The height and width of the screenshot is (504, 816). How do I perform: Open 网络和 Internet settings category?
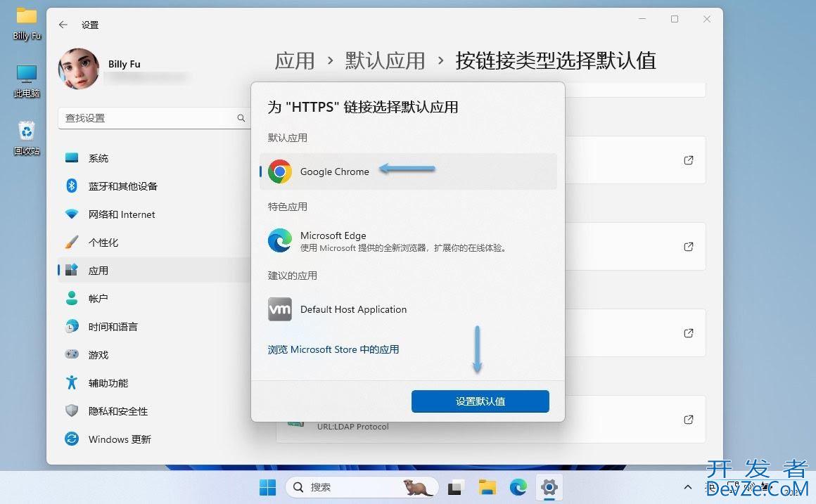pyautogui.click(x=154, y=214)
